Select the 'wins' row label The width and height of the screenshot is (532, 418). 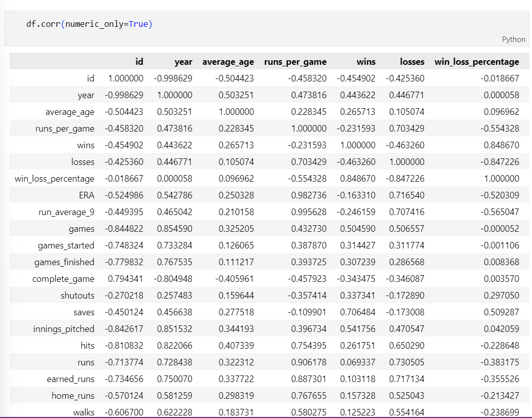[x=85, y=145]
